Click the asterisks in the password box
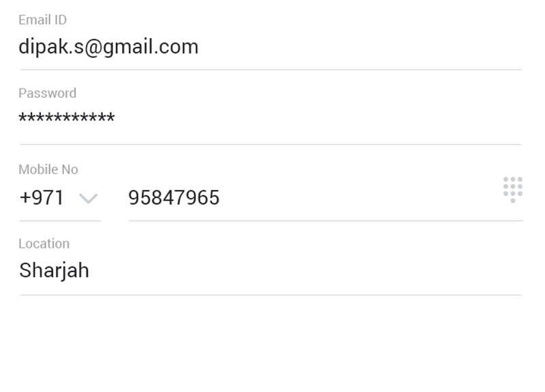The height and width of the screenshot is (392, 545). 66,117
